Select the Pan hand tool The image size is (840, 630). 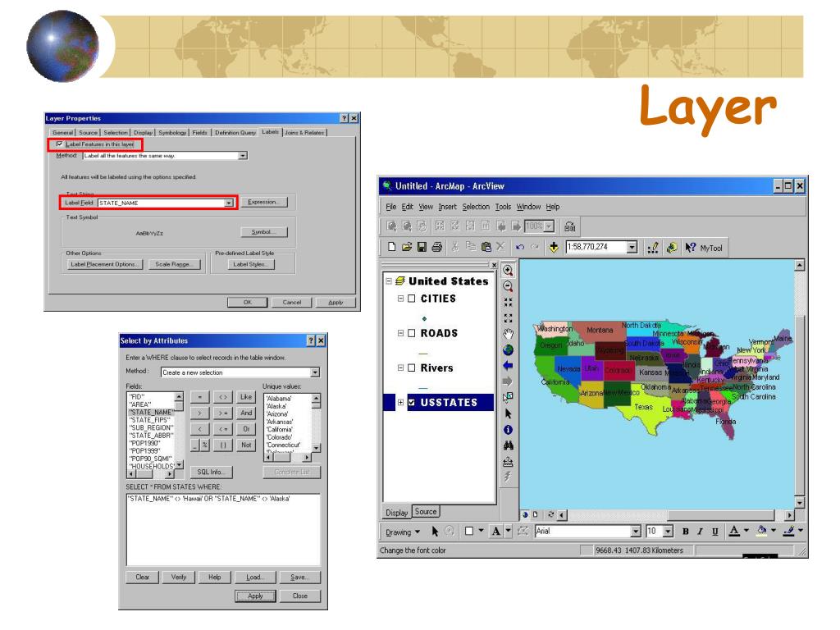pyautogui.click(x=508, y=335)
